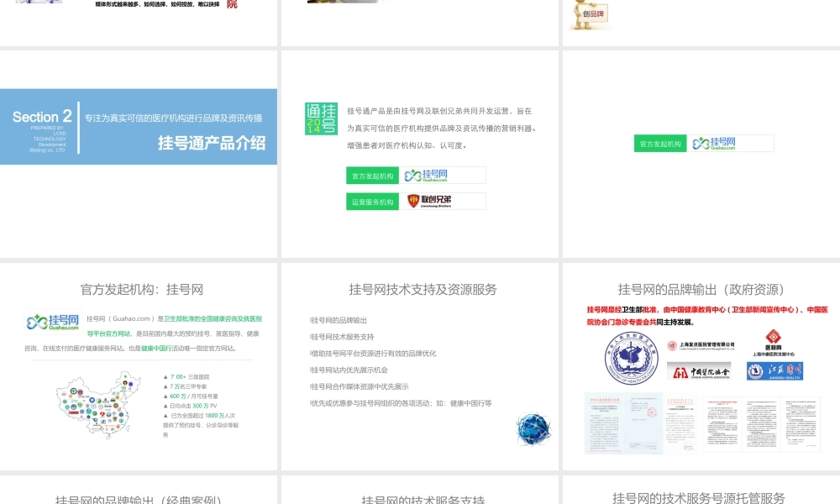Viewport: 840px width, 504px height.
Task: Click the bullet 挂号网技术服务支持
Action: 342,337
